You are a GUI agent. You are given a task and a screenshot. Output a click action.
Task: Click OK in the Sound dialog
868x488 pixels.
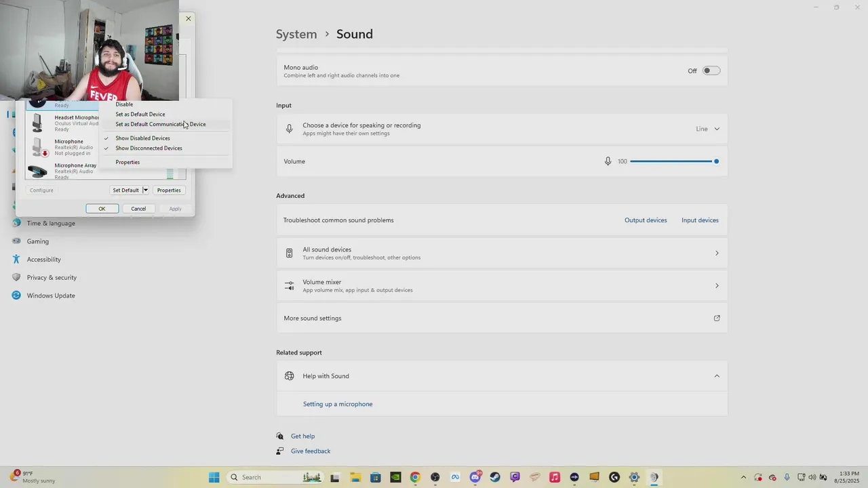[102, 209]
